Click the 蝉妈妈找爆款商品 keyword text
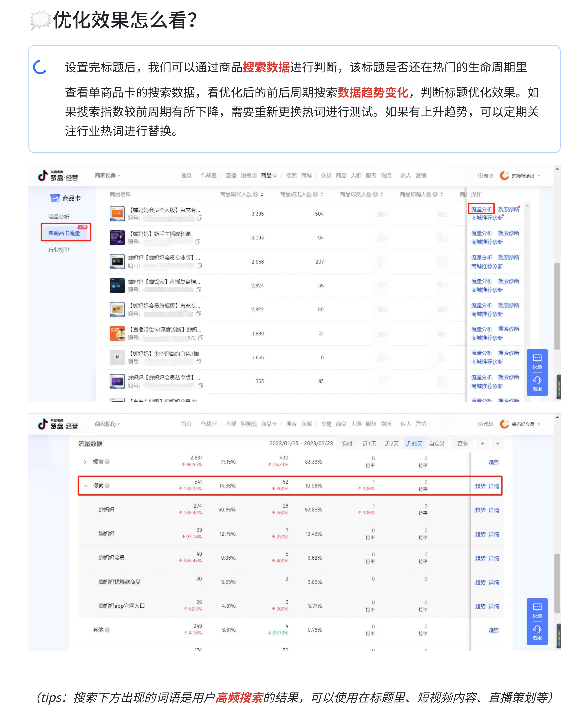Image resolution: width=588 pixels, height=719 pixels. [120, 582]
